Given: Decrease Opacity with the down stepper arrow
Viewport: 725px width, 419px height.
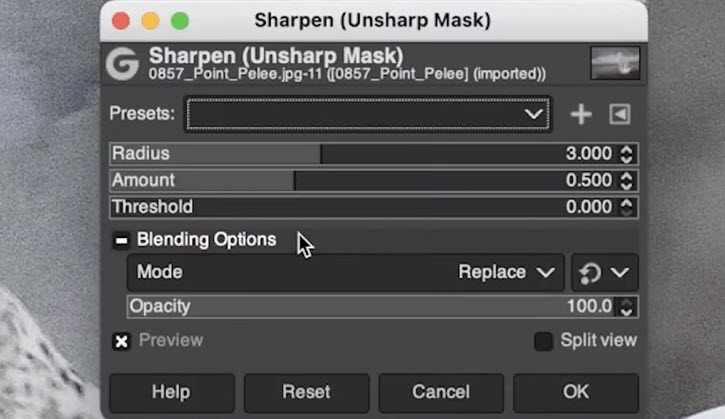Looking at the screenshot, I should pos(627,312).
